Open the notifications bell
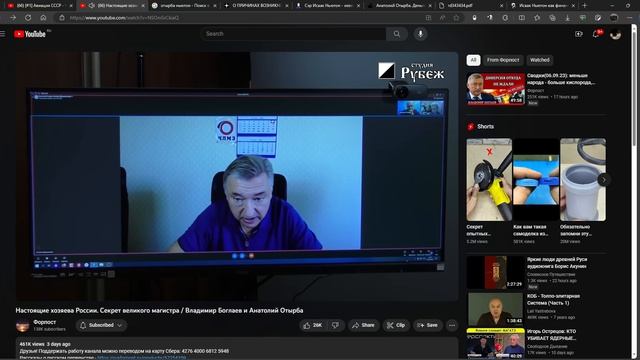Viewport: 640px width, 360px height. click(596, 34)
